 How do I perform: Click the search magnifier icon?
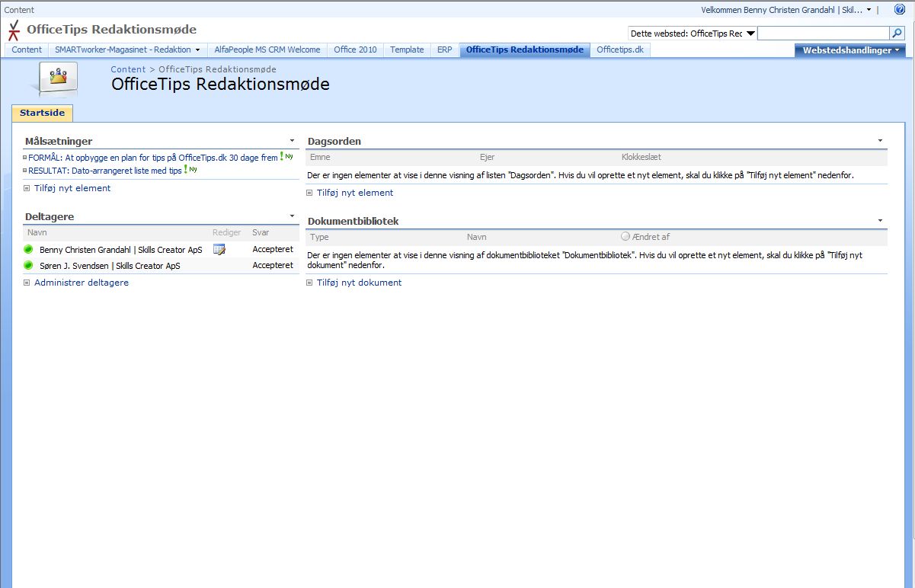pos(897,34)
